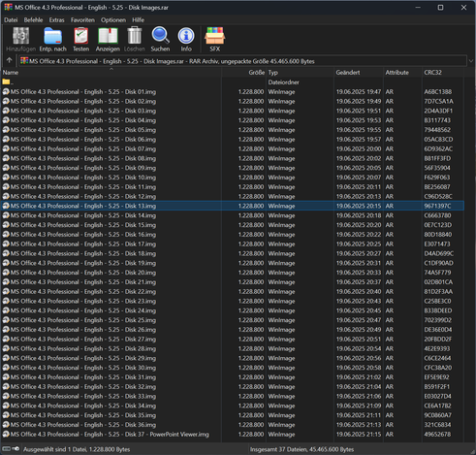476x455 pixels.
Task: Click file icon of Disk 20.img
Action: 6,273
